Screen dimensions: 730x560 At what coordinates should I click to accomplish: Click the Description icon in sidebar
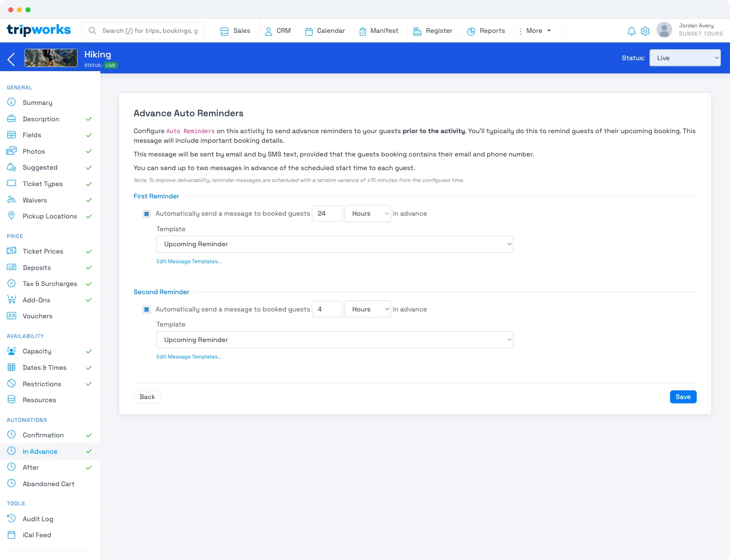pyautogui.click(x=11, y=119)
